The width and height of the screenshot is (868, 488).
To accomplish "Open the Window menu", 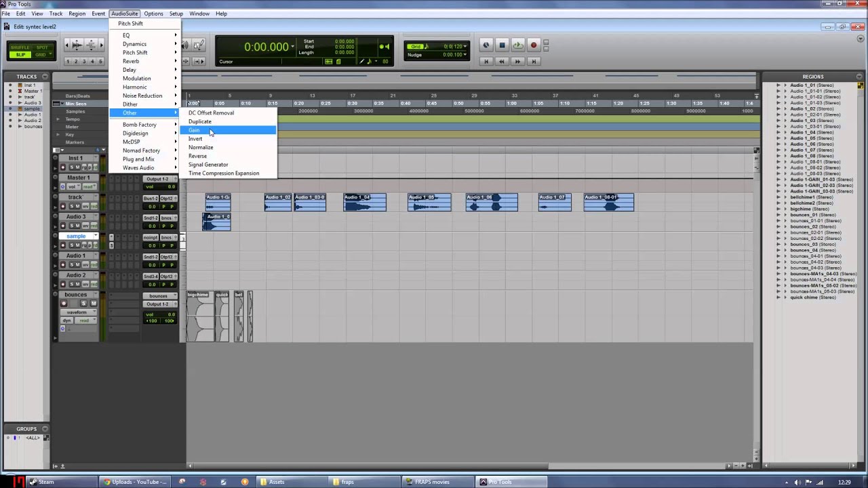I will tap(199, 14).
